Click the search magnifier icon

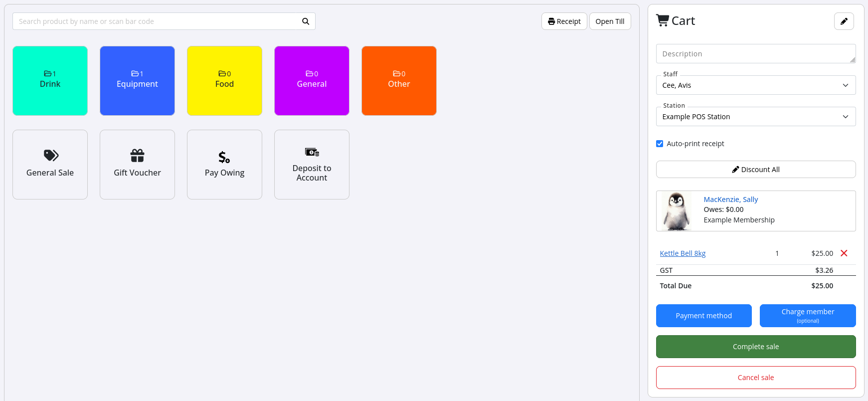pos(305,21)
